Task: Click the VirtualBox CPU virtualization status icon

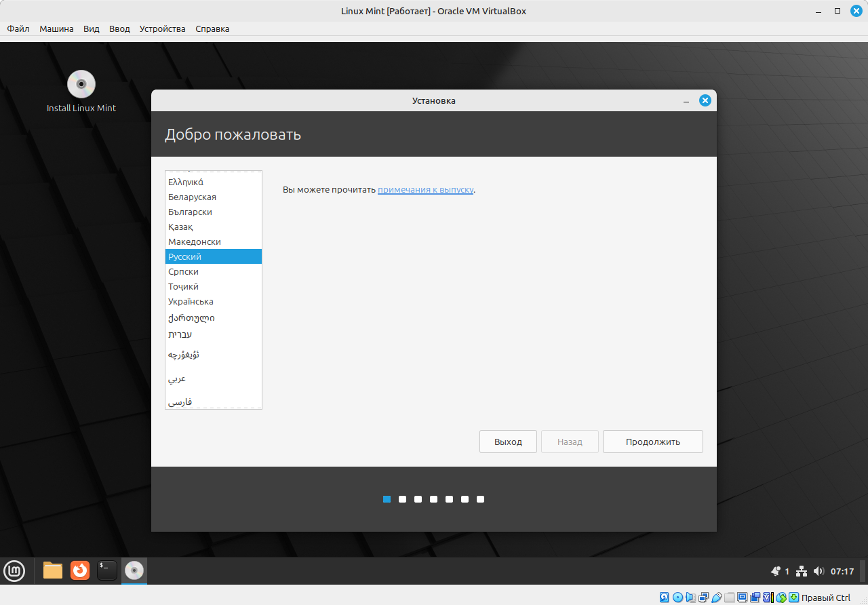Action: pyautogui.click(x=768, y=598)
